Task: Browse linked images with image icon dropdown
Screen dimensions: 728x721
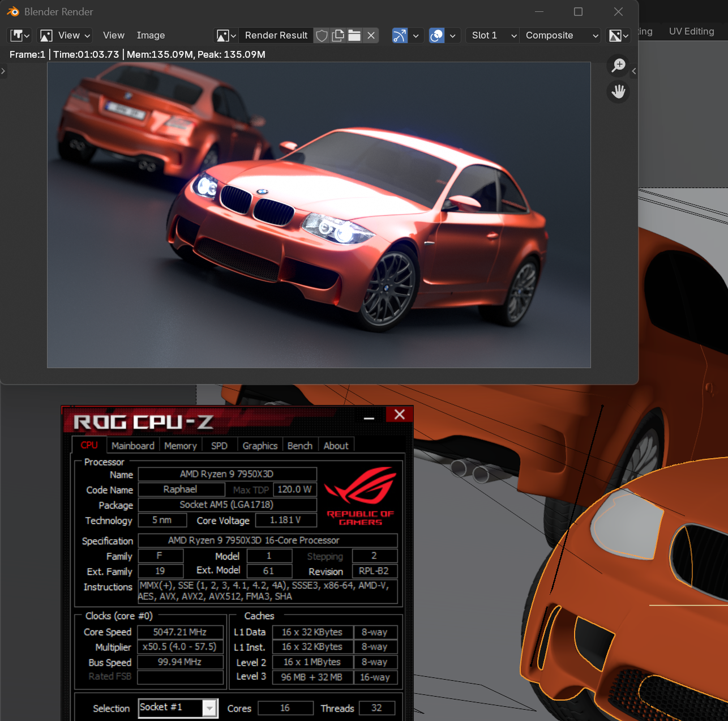Action: [226, 35]
